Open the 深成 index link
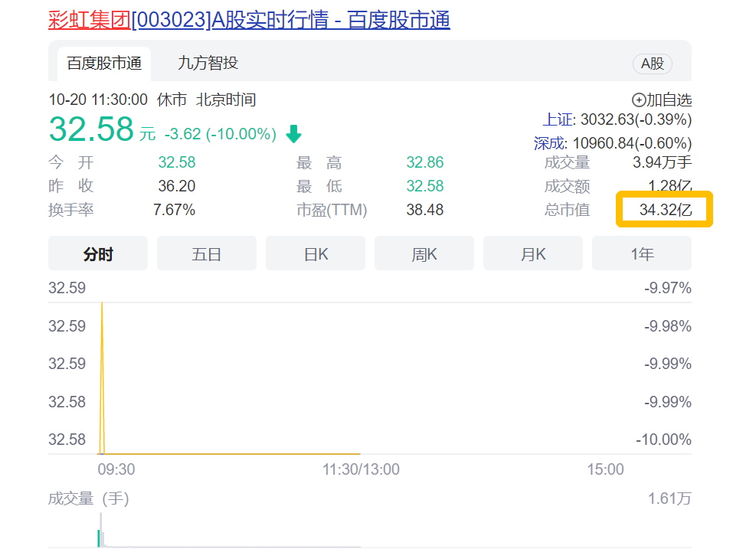 click(548, 143)
